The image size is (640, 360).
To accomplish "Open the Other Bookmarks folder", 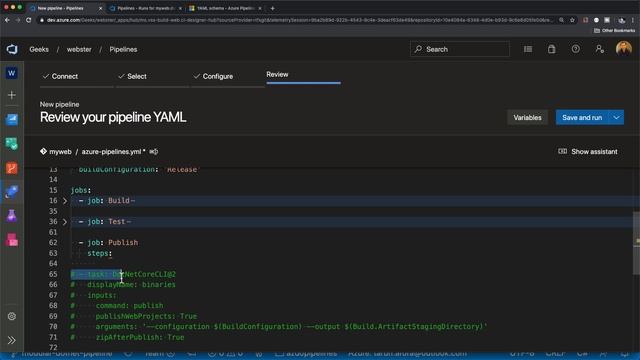I will click(614, 31).
